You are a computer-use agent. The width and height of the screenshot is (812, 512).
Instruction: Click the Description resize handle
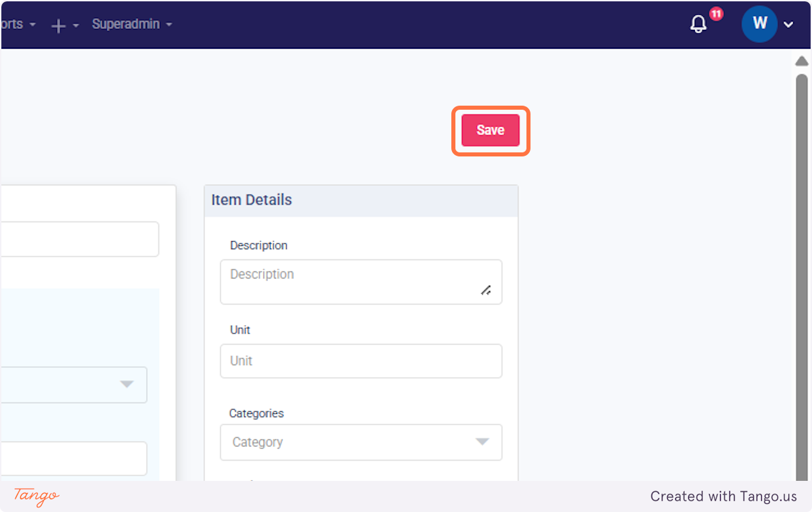486,290
